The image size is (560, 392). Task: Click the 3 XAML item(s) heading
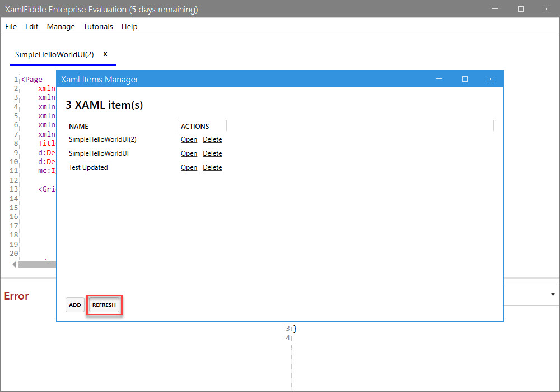pos(104,105)
